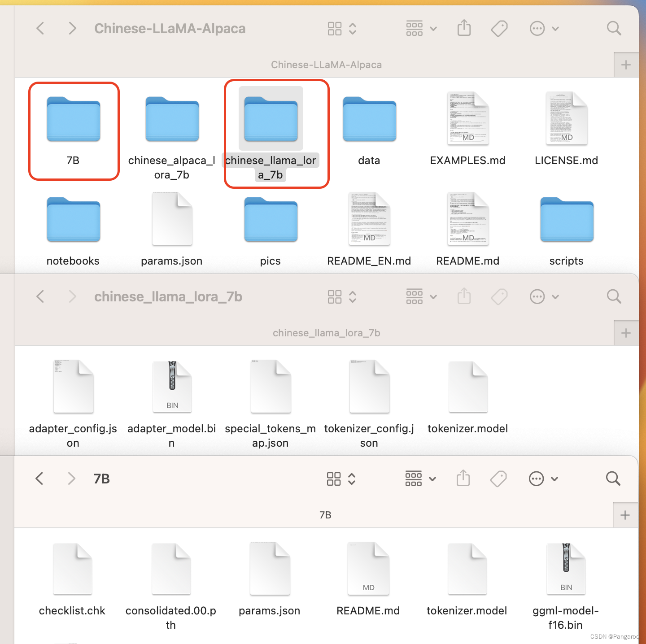Share from the Chinese-LLaMA-Alpaca window toolbar
The height and width of the screenshot is (644, 646).
[464, 28]
